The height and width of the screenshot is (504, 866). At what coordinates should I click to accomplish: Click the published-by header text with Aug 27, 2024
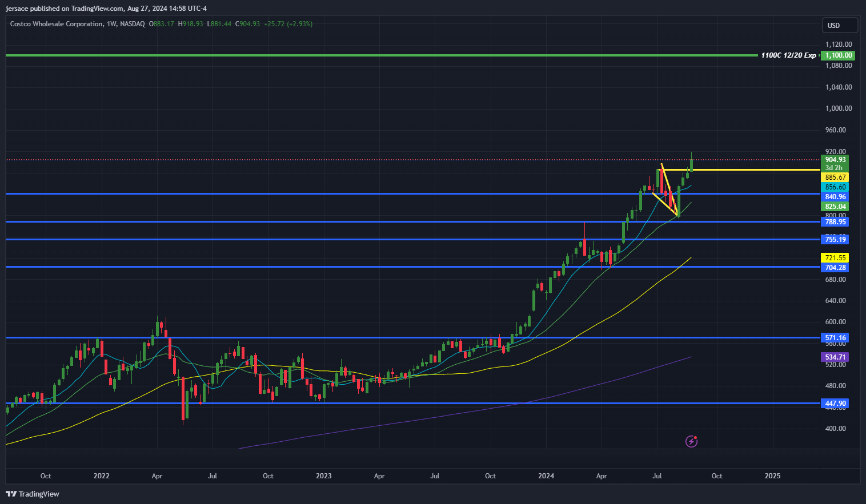106,9
